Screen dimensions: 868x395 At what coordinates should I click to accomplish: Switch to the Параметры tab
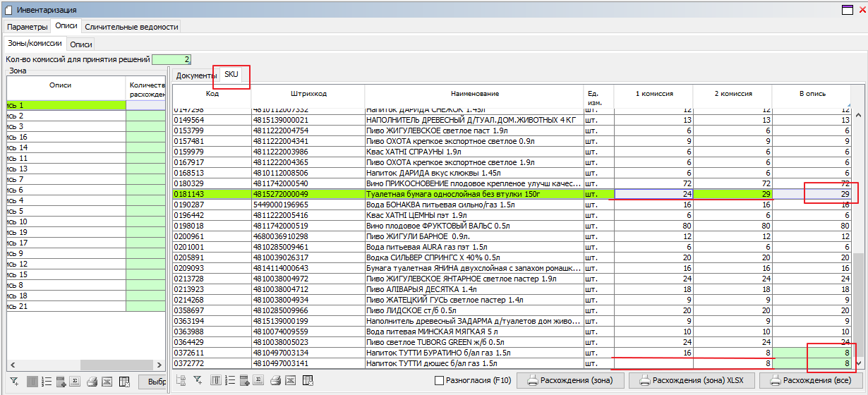click(28, 27)
